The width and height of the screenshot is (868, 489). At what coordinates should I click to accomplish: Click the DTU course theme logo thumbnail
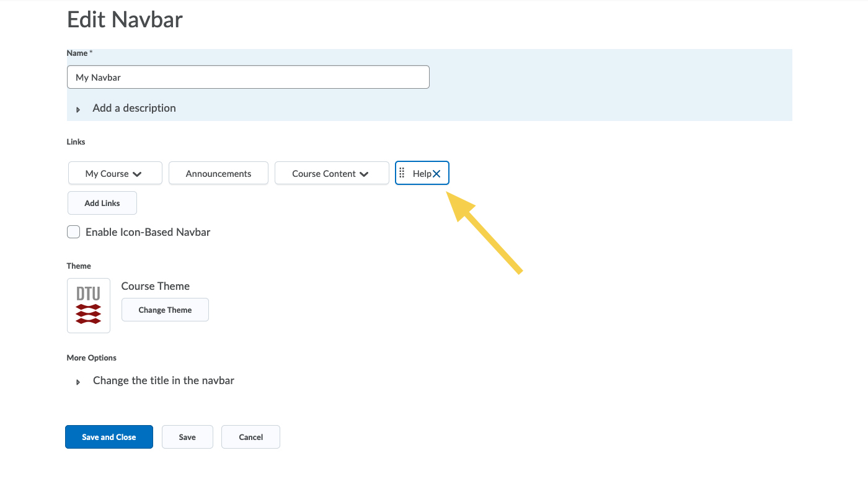click(x=89, y=305)
